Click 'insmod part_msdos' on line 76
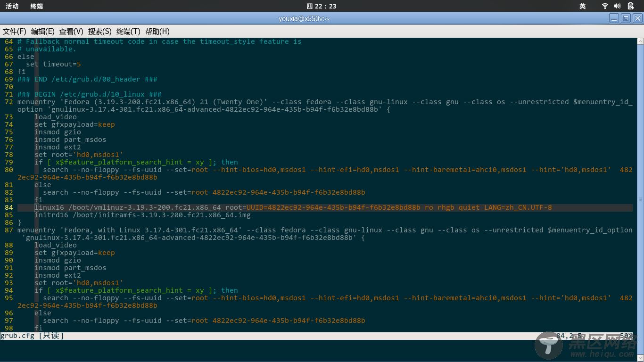Screen dimensions: 644x362 tap(70, 140)
